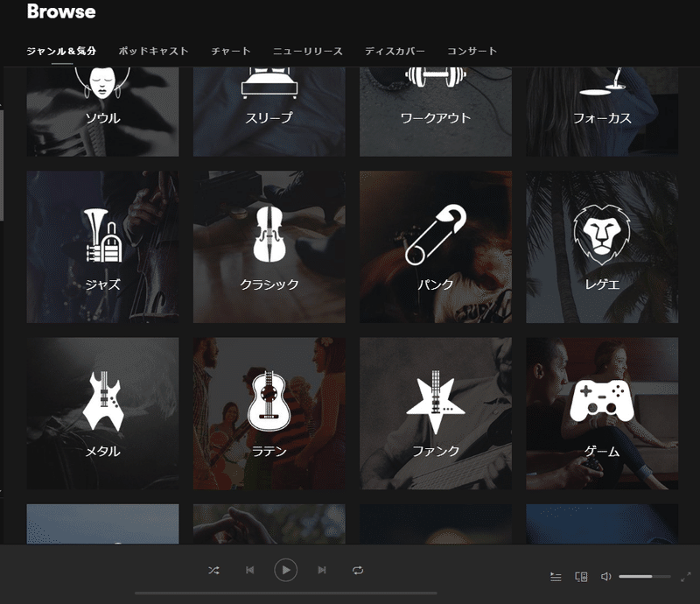Screen dimensions: 700x604
Task: Click the face icon on the ソウル tile
Action: (x=102, y=83)
